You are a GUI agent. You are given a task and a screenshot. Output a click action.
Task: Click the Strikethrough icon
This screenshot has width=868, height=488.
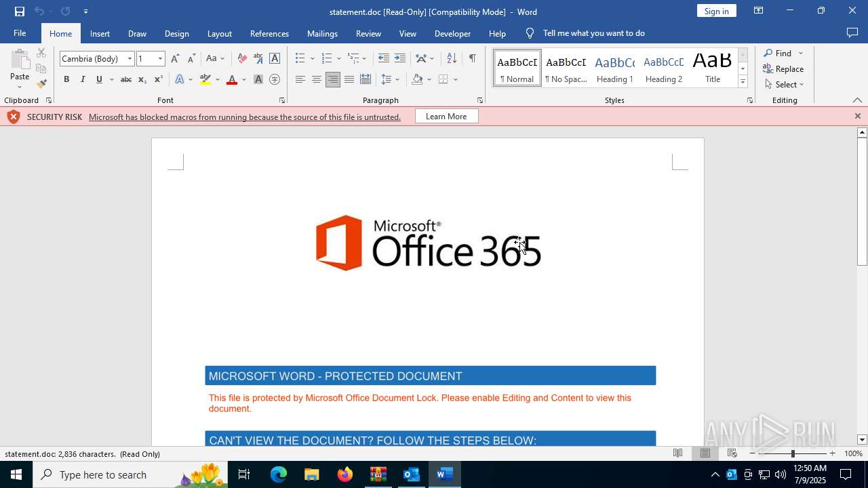[125, 80]
